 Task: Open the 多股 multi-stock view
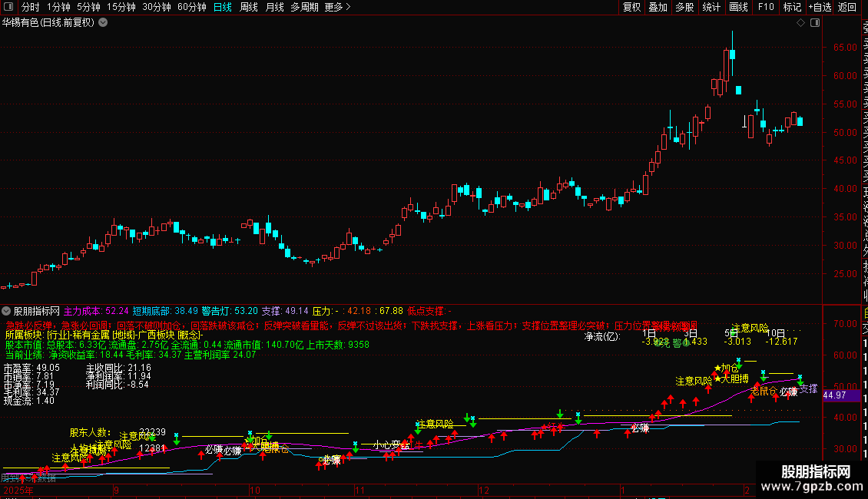click(684, 7)
